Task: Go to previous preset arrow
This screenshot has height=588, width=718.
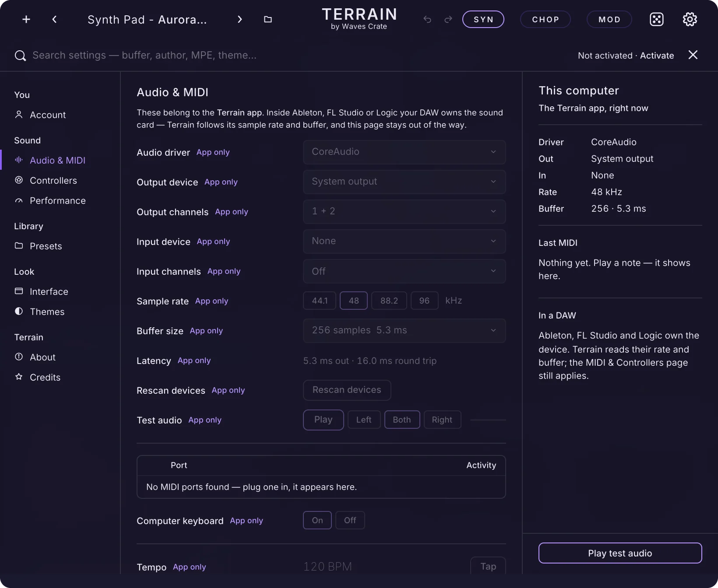Action: point(54,19)
